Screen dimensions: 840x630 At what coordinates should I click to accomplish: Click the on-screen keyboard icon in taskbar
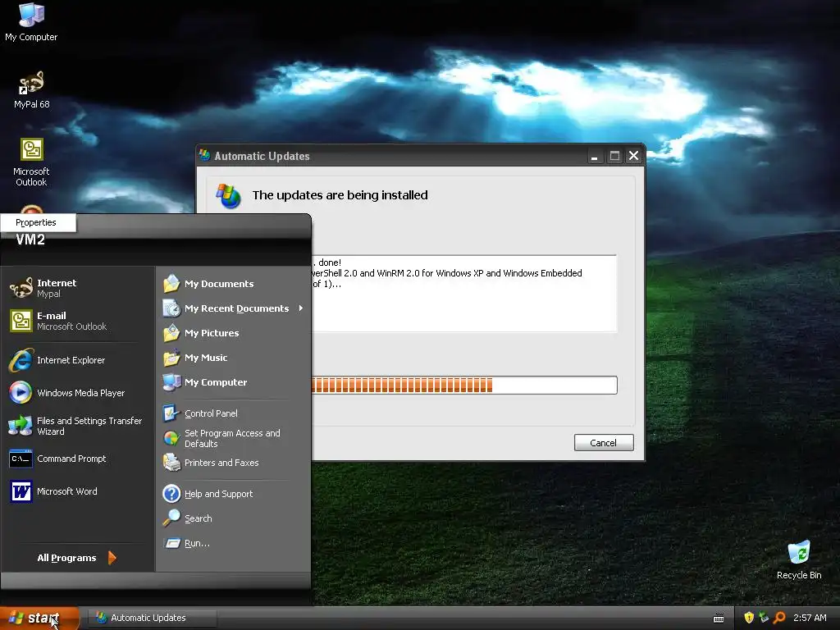tap(719, 619)
